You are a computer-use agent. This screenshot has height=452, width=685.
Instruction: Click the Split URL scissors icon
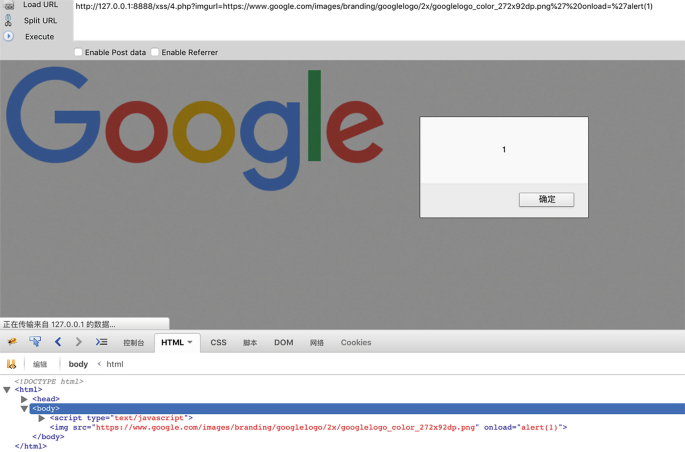(x=8, y=21)
